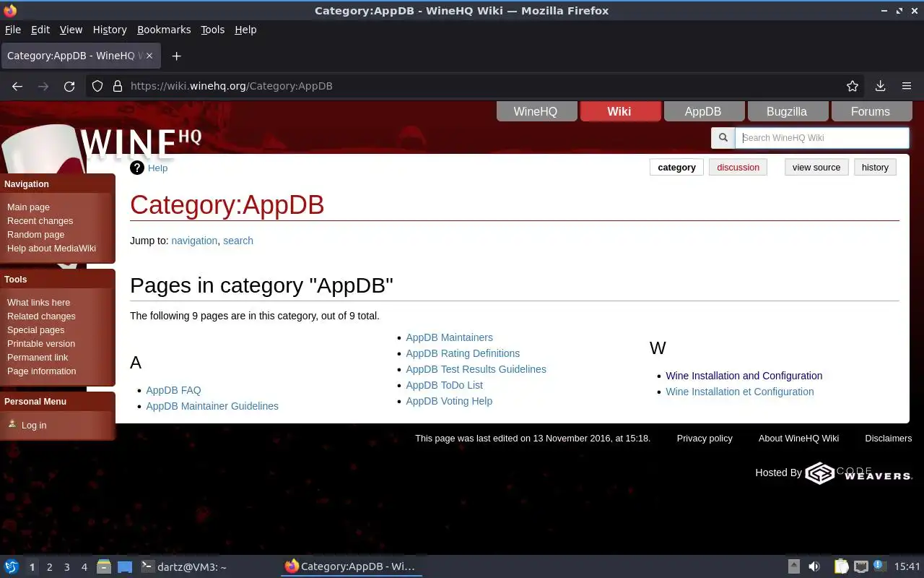Open tracking protection shield icon

click(x=98, y=86)
